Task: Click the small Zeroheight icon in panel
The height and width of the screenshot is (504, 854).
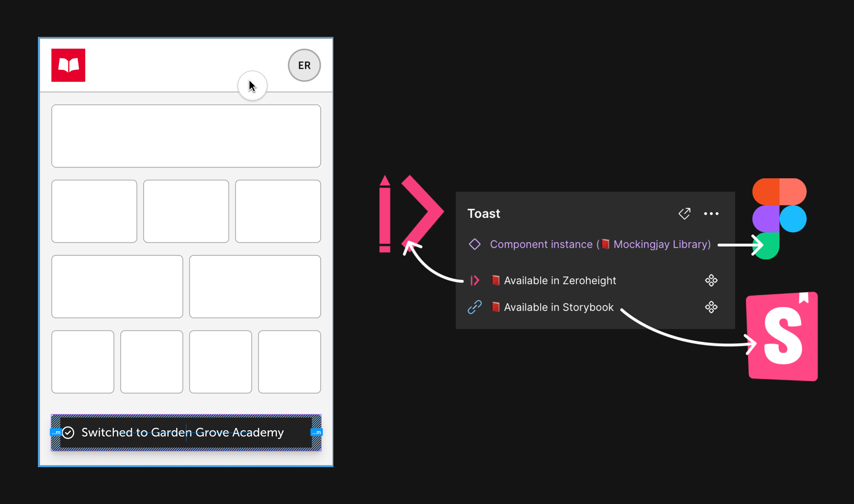Action: click(474, 281)
